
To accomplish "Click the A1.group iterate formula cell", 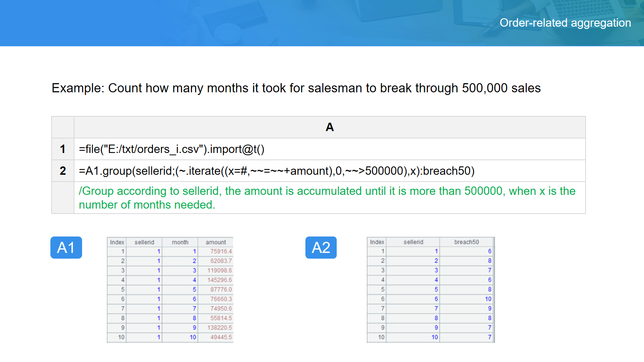I will (276, 171).
